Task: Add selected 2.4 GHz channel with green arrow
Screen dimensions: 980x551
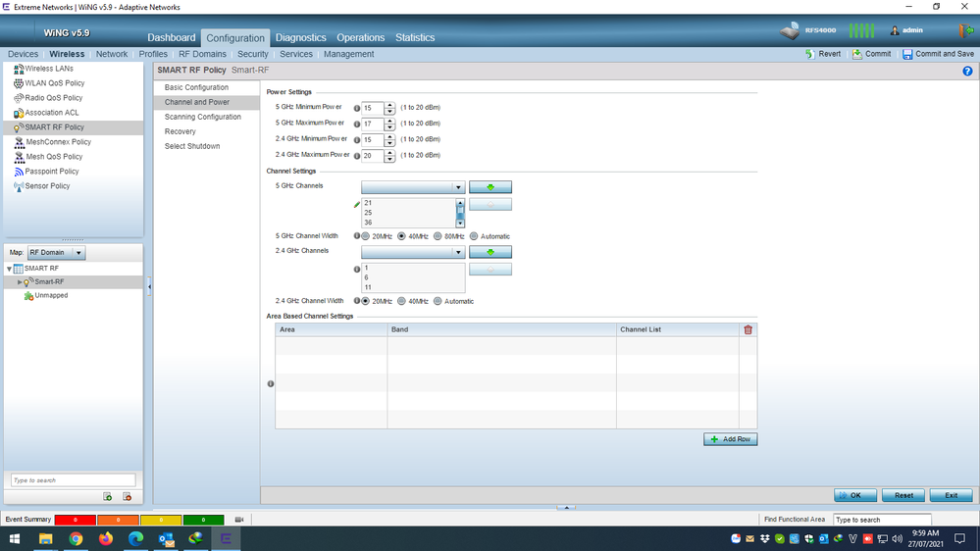Action: (x=490, y=252)
